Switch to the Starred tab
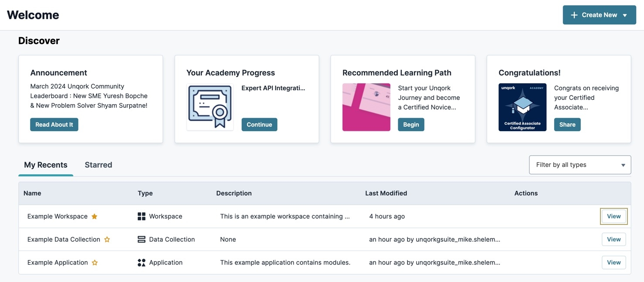The image size is (644, 282). (98, 165)
